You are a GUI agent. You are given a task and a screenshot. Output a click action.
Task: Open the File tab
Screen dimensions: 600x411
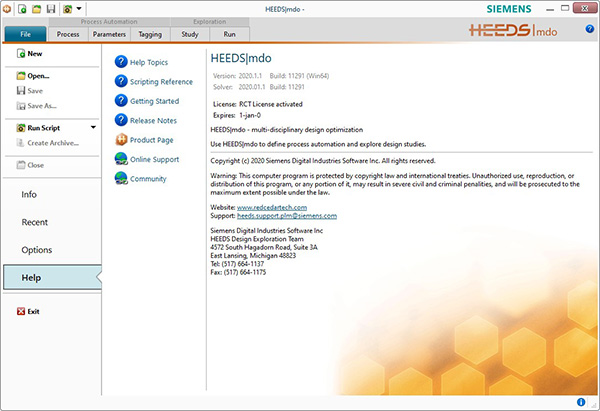[25, 34]
